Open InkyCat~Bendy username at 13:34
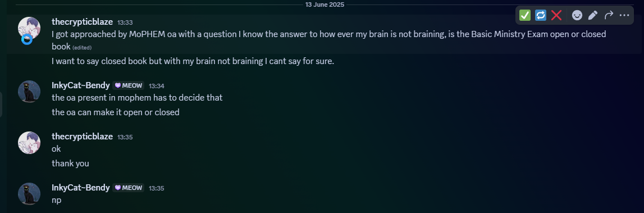The image size is (644, 213). click(x=80, y=85)
